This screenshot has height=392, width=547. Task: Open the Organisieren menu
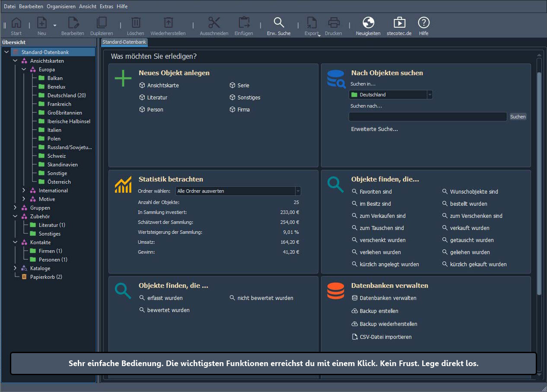coord(61,6)
